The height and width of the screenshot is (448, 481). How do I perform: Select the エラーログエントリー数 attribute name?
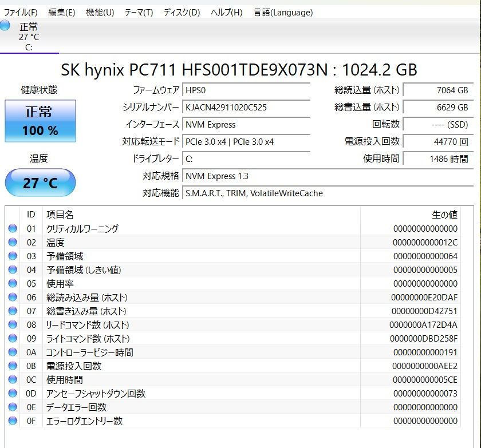tap(84, 421)
